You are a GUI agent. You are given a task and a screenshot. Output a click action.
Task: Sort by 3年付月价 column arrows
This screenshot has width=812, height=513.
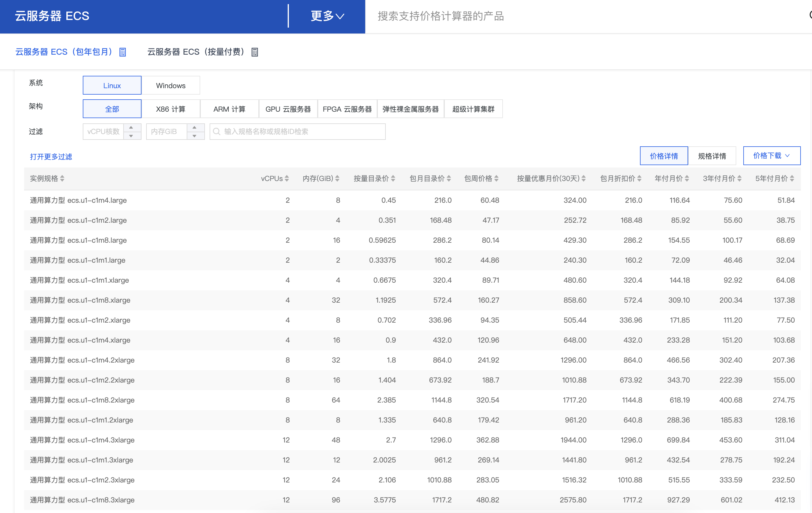(739, 179)
